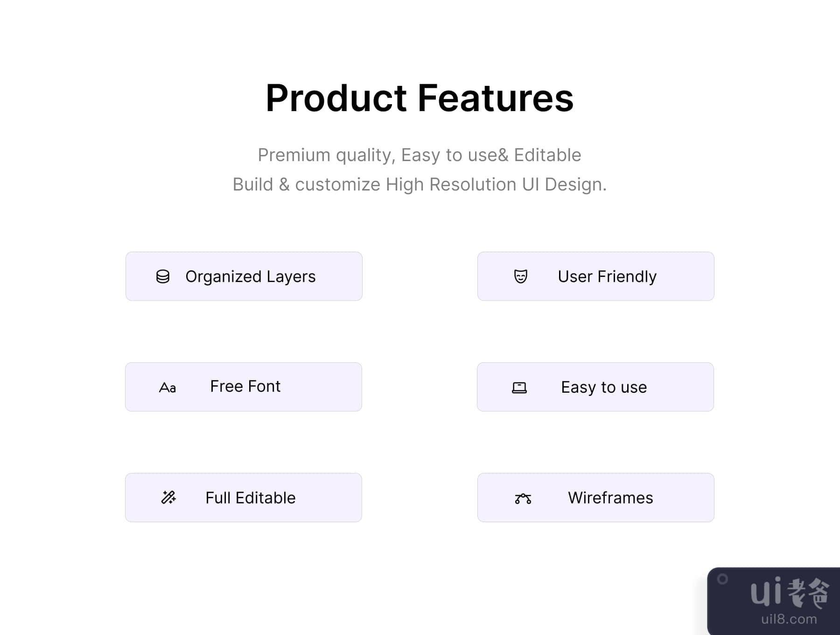Click the "ui" letters in the watermark logo
The image size is (840, 635).
[766, 592]
